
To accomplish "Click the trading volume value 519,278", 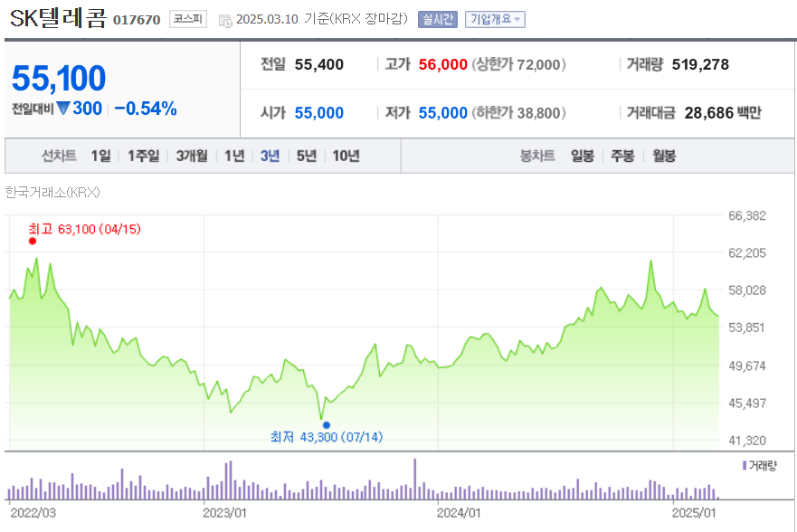I will coord(700,64).
